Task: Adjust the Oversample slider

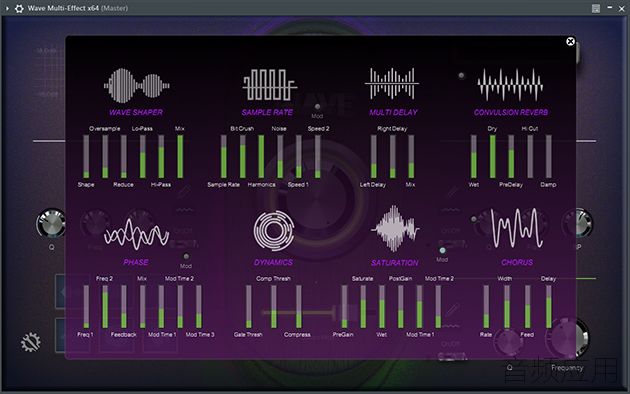Action: (105, 156)
